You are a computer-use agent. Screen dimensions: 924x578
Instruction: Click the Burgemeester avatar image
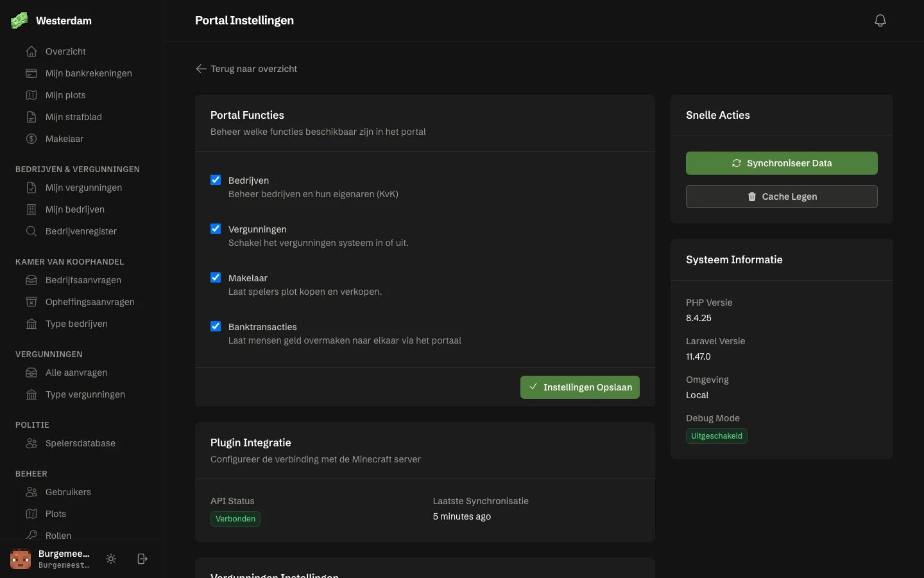point(21,559)
